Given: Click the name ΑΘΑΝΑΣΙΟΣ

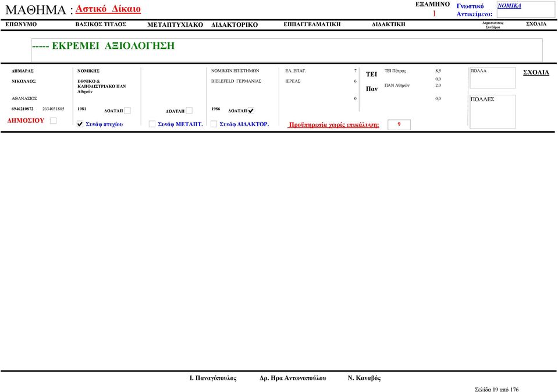Looking at the screenshot, I should 24,98.
